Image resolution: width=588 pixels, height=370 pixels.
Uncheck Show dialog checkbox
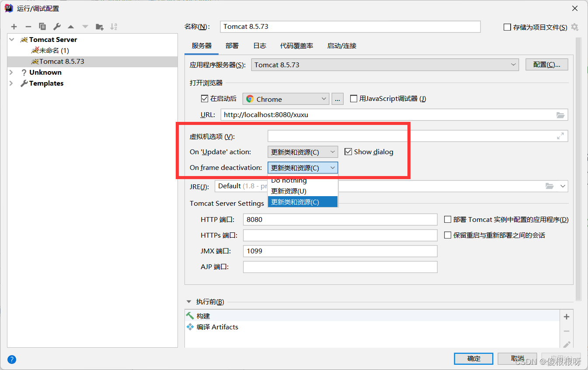click(348, 152)
